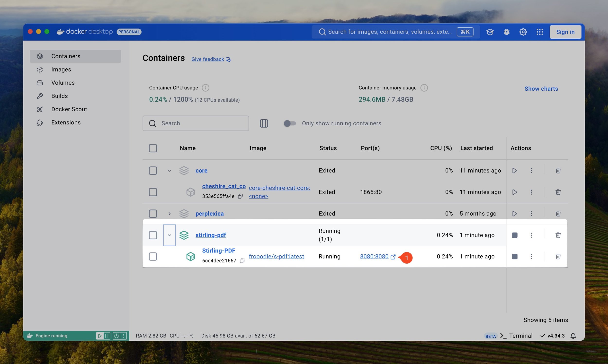Select the perplexica row checkbox
Screen dimensions: 608x364
(x=153, y=214)
